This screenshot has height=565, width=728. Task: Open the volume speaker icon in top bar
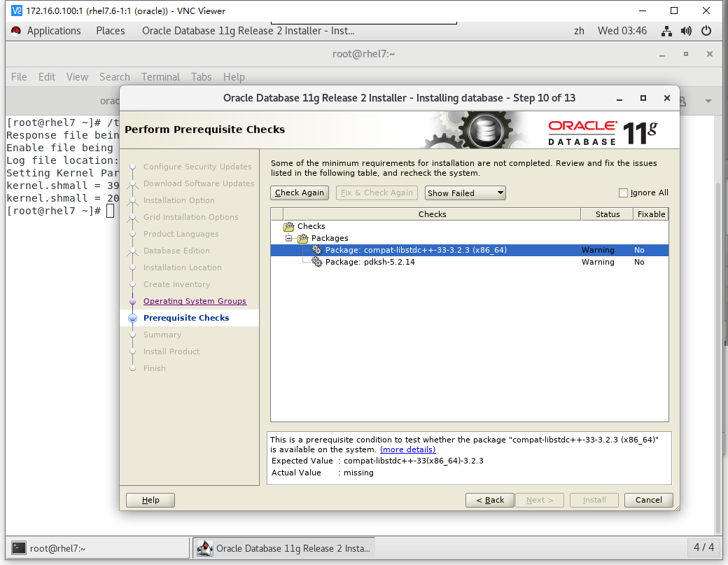click(686, 31)
